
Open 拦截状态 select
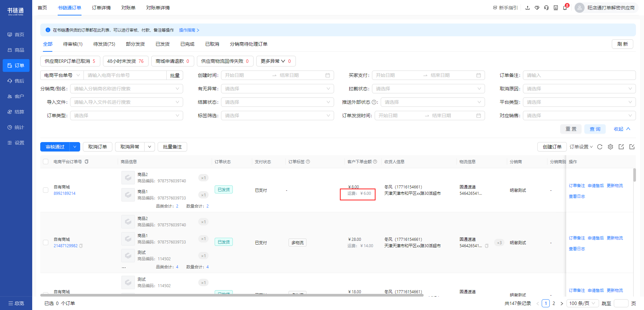428,89
